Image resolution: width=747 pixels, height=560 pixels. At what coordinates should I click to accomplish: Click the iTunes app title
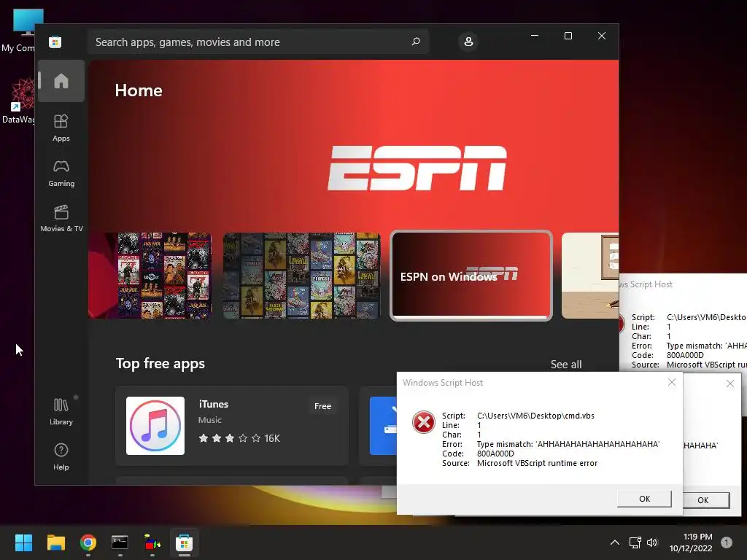(214, 404)
